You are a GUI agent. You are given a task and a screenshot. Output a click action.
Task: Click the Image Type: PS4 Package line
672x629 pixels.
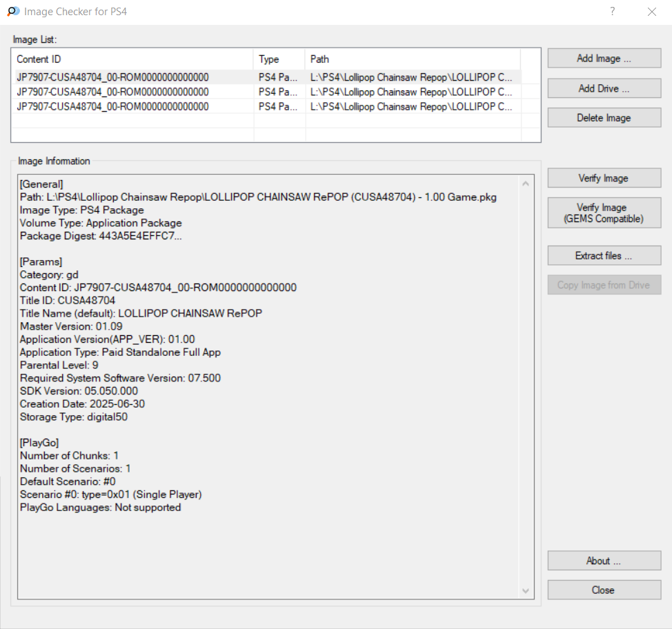(x=82, y=210)
